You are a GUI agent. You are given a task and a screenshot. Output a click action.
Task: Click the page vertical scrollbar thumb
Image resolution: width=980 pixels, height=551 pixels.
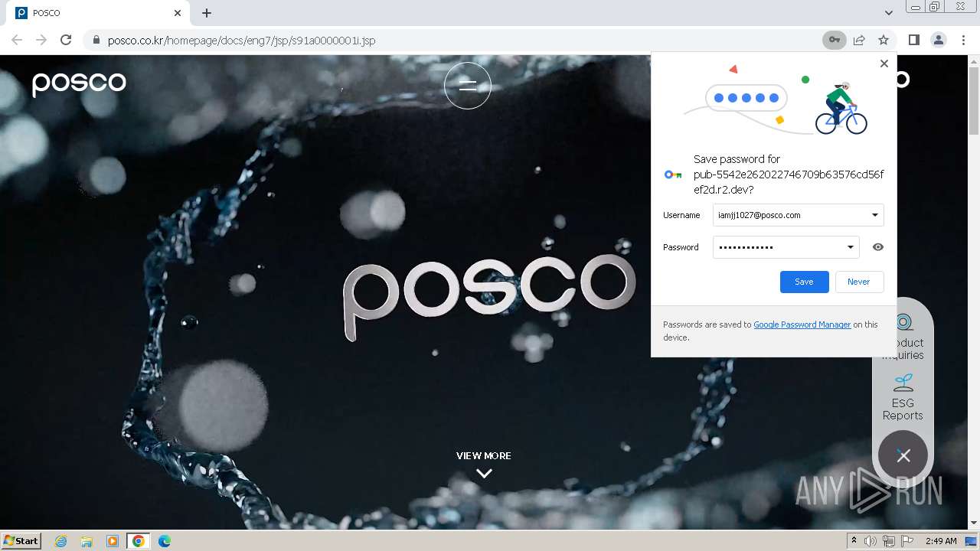point(974,99)
